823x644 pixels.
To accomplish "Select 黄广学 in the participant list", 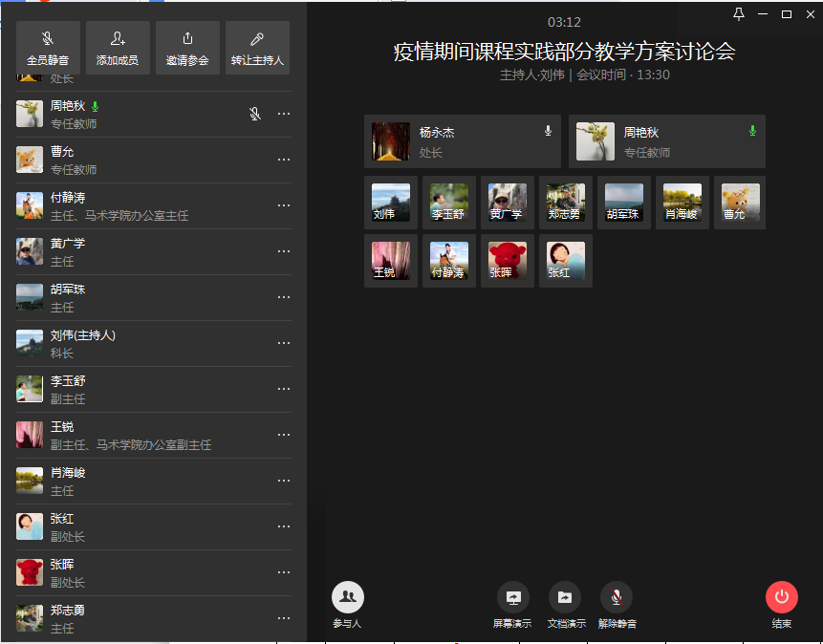I will [x=115, y=251].
